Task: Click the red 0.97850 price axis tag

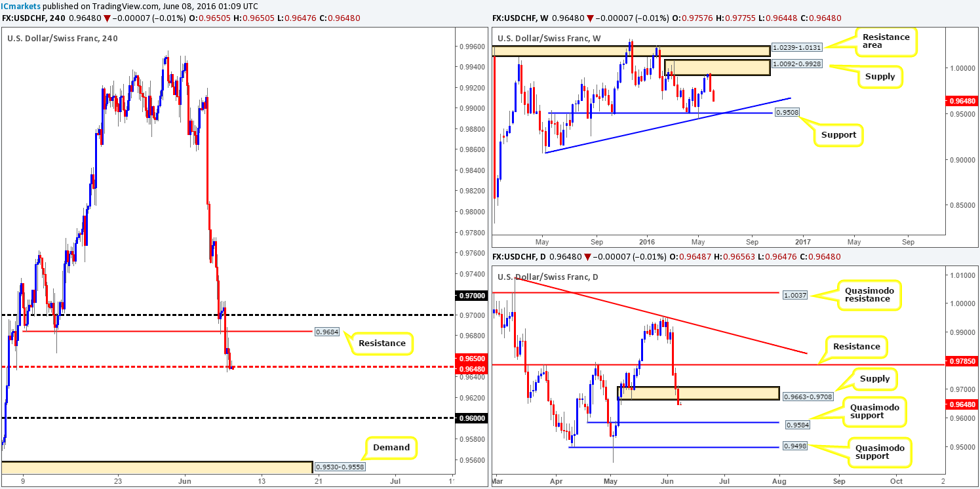Action: [x=961, y=360]
